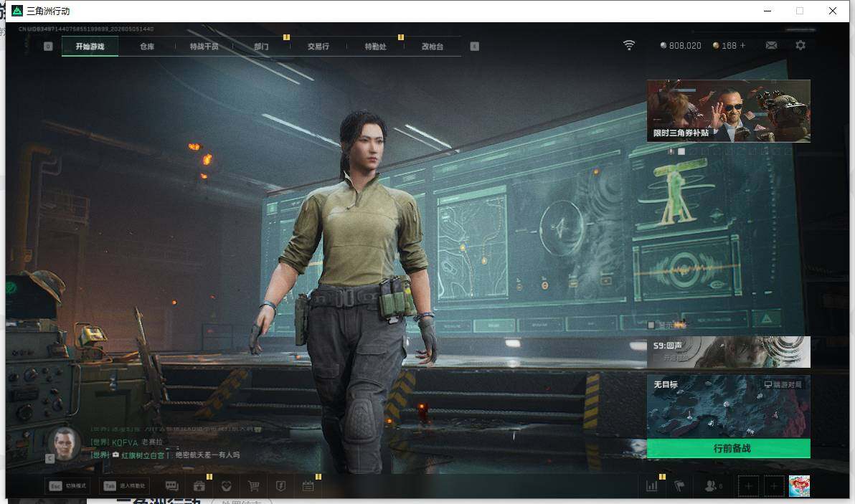The image size is (855, 504).
Task: Click the Esc 切换模式 button
Action: [67, 485]
